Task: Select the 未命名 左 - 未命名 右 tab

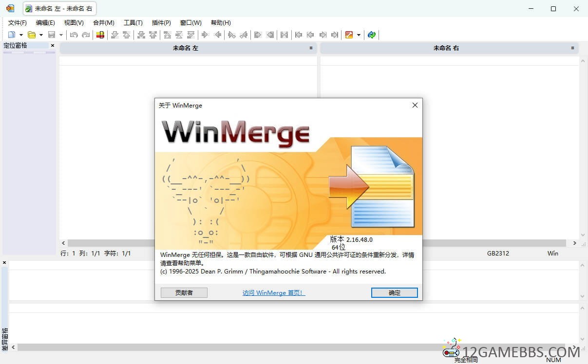Action: (x=59, y=9)
